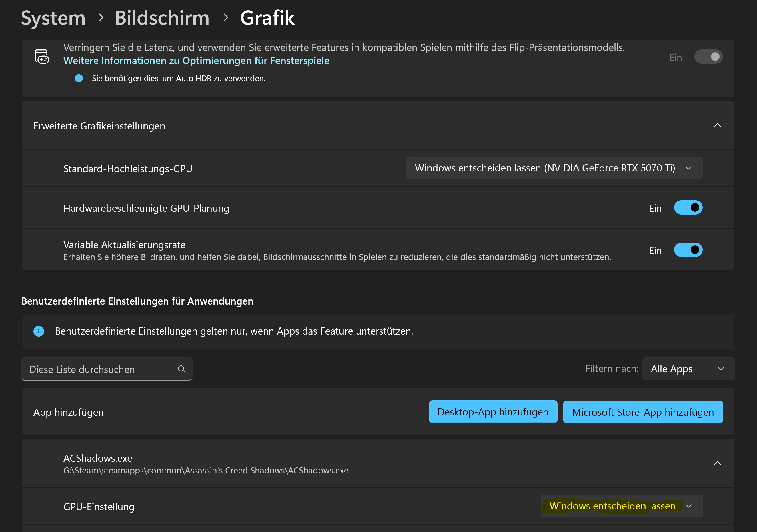
Task: Open link about Optimierungen für Fensterspiele
Action: [196, 61]
